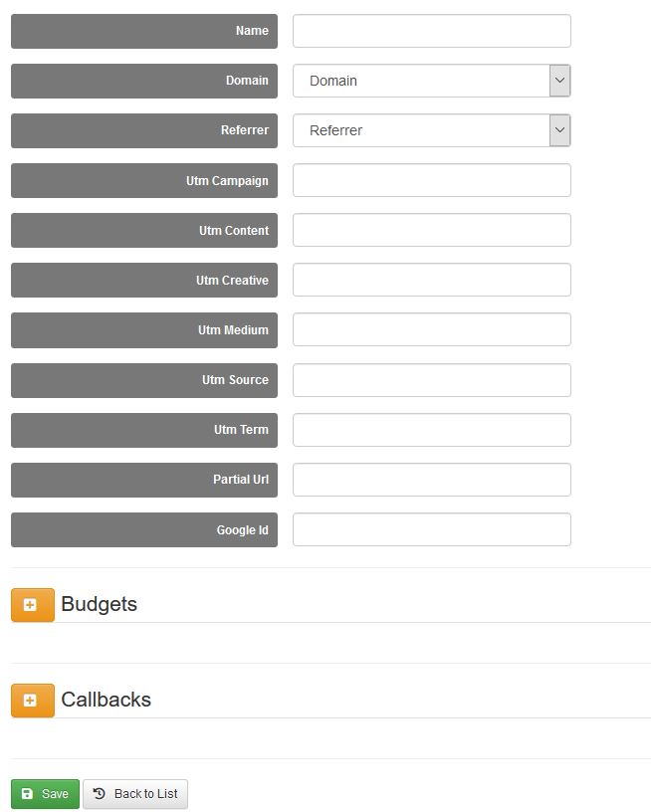The image size is (651, 812).
Task: Click the plus icon beside Callbacks
Action: [32, 701]
